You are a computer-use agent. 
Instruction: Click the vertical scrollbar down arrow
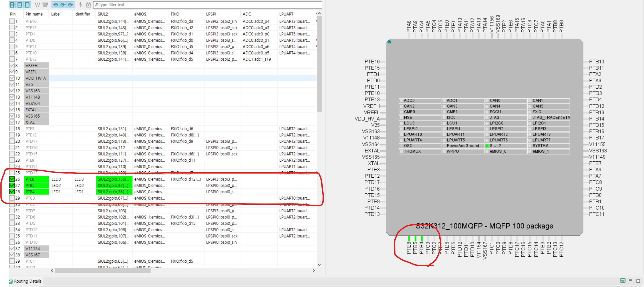click(319, 265)
